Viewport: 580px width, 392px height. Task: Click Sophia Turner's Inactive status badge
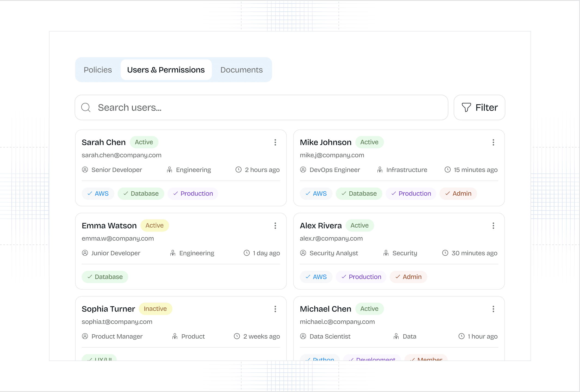pos(155,309)
